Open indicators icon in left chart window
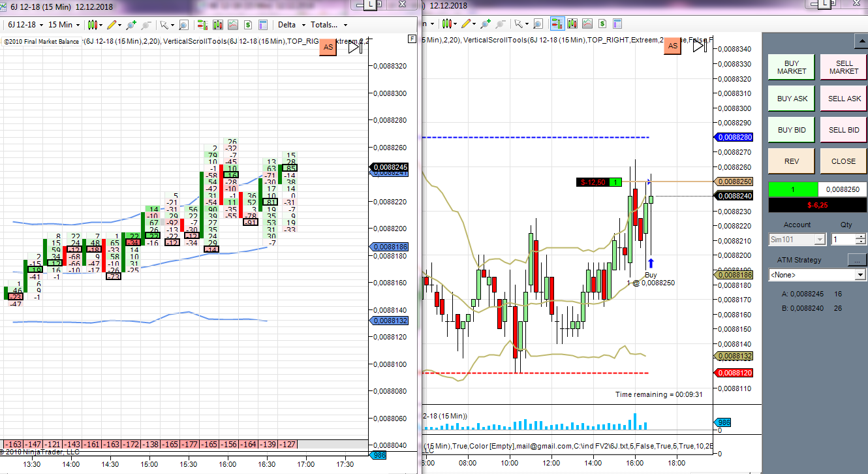The width and height of the screenshot is (868, 474). coord(233,25)
